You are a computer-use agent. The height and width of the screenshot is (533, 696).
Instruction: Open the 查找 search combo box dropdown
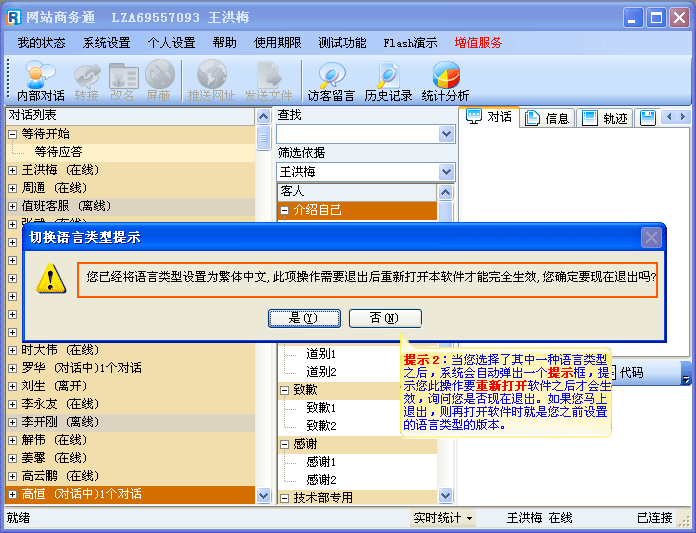click(446, 134)
